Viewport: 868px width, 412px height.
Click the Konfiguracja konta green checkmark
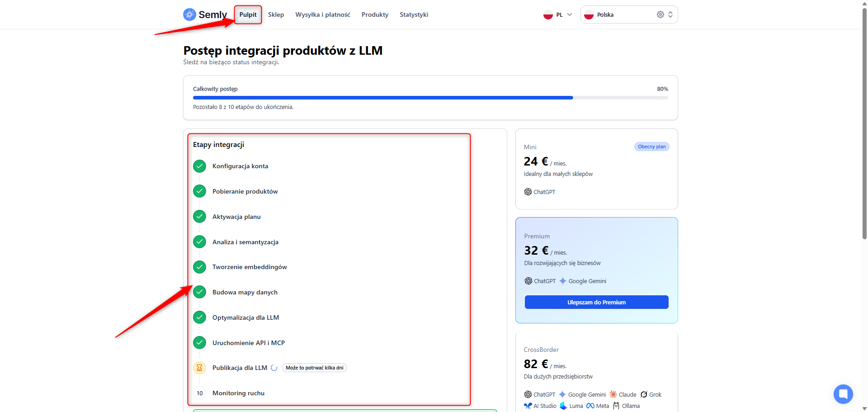click(199, 166)
